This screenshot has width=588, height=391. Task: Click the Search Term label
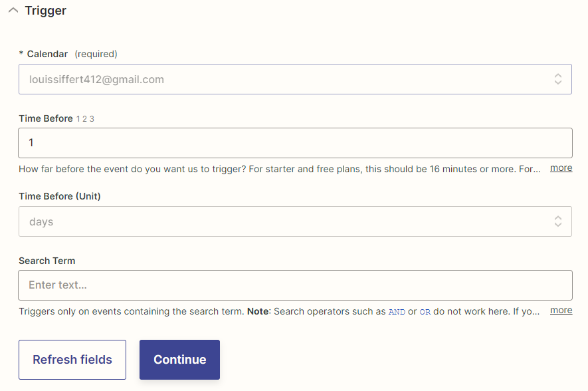47,261
